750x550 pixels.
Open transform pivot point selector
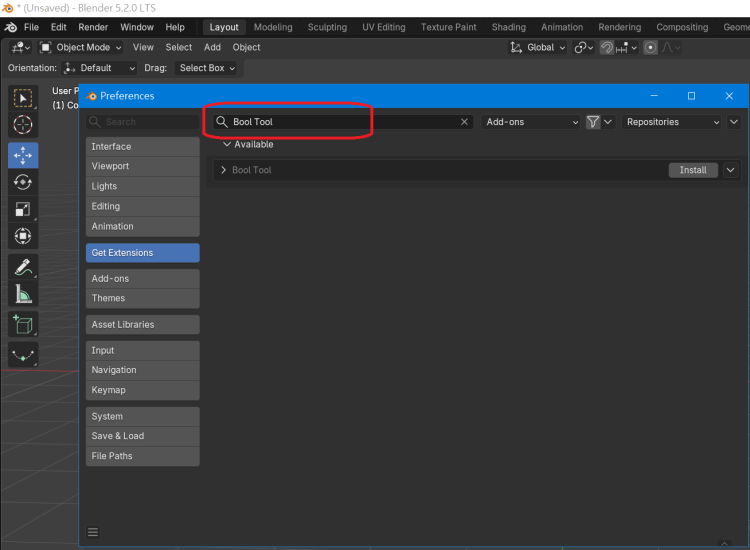(584, 47)
